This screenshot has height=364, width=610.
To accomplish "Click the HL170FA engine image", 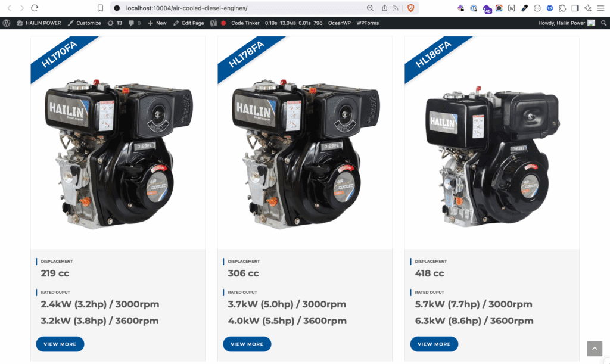I will 119,154.
